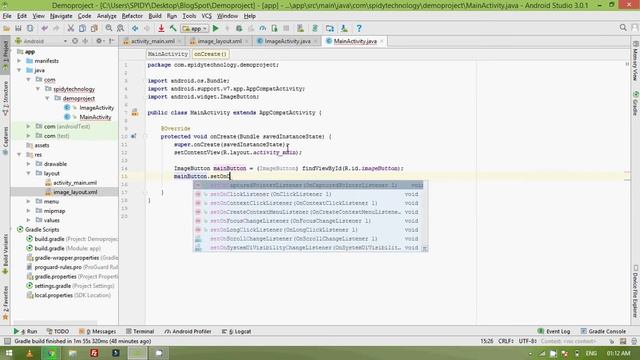Switch to activity_main.xml tab
The height and width of the screenshot is (360, 640).
[x=152, y=41]
